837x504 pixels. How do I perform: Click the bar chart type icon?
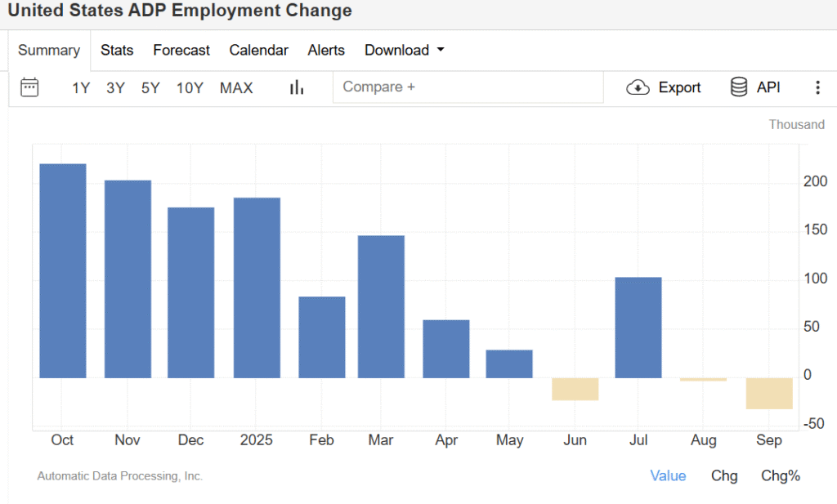(297, 87)
